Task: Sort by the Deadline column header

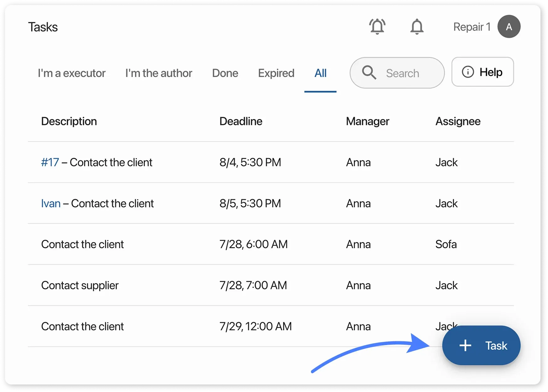Action: [241, 121]
